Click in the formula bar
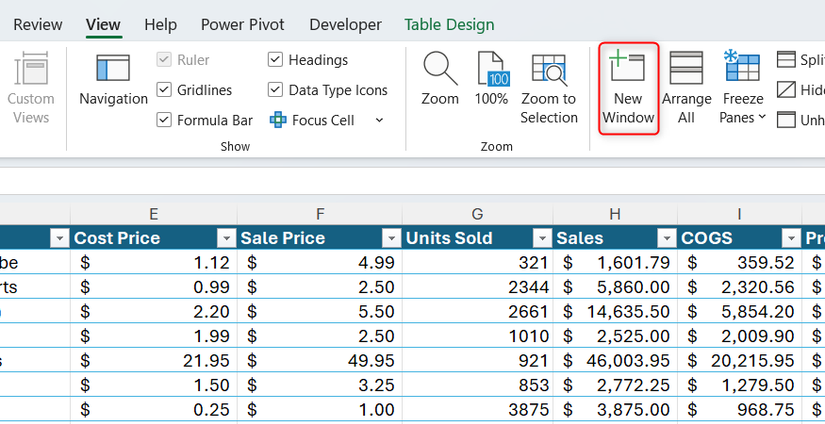This screenshot has width=825, height=424. (412, 181)
